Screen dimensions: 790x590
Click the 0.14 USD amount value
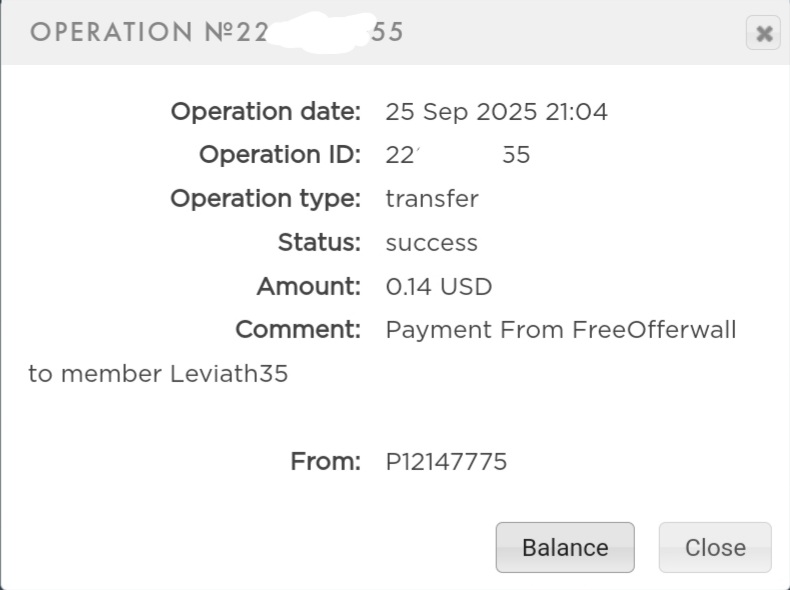439,287
